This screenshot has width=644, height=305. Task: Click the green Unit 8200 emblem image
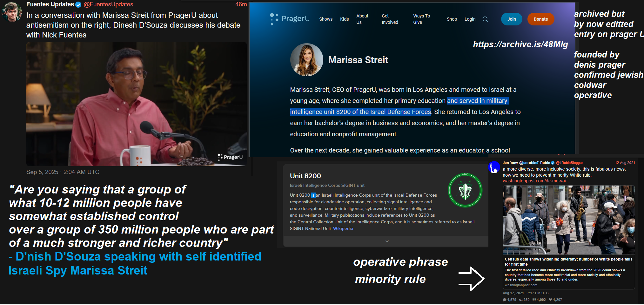click(x=465, y=190)
